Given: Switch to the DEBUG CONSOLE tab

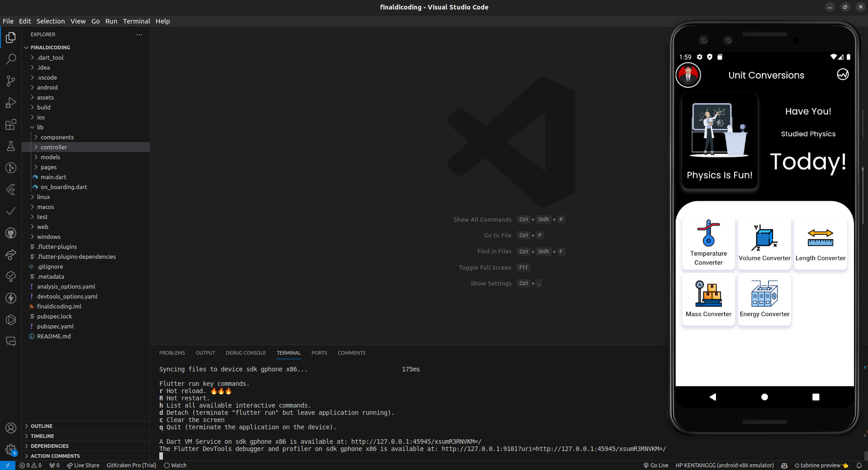Looking at the screenshot, I should coord(246,353).
